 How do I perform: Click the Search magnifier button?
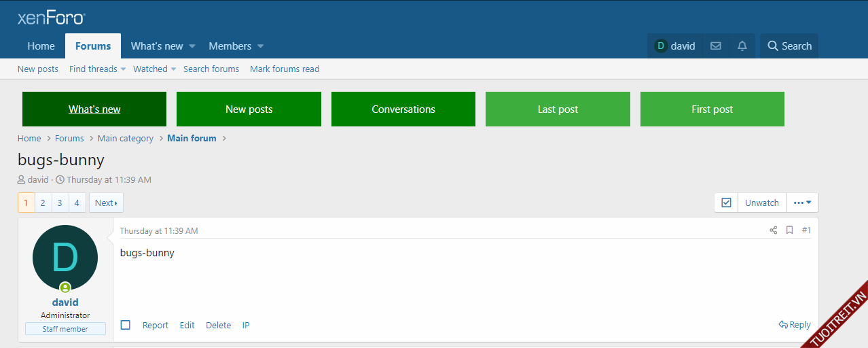[x=789, y=46]
